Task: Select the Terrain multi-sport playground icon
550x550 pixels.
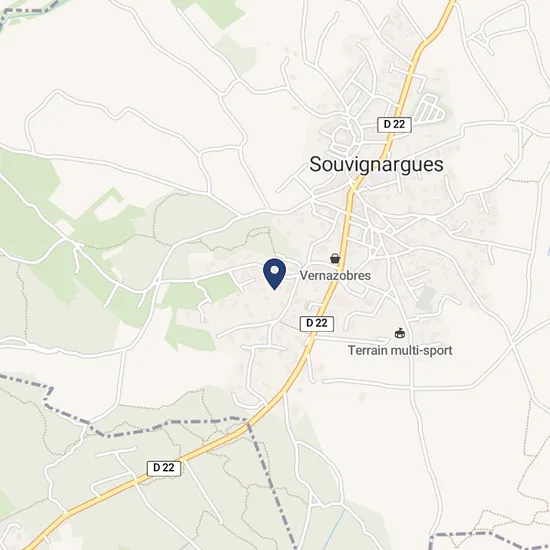Action: (x=400, y=333)
